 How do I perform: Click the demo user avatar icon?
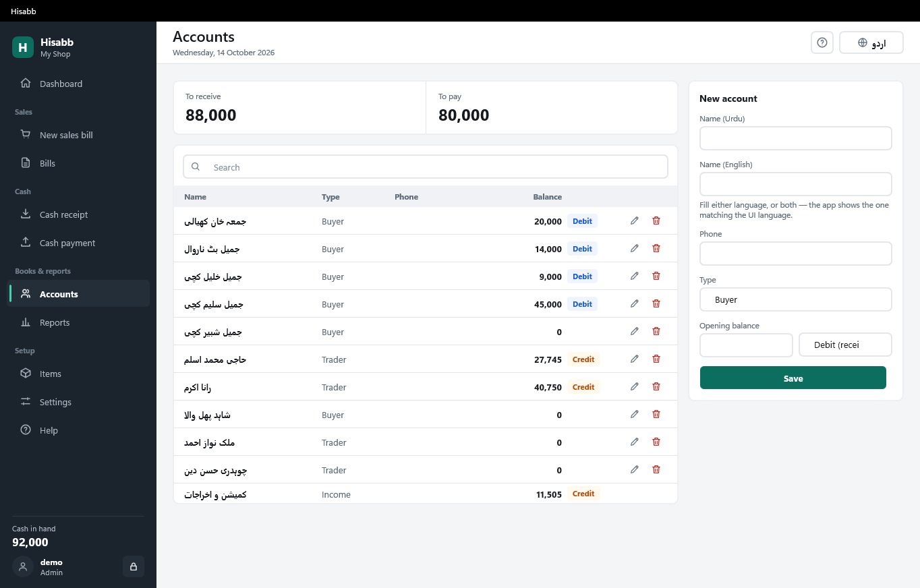click(23, 566)
